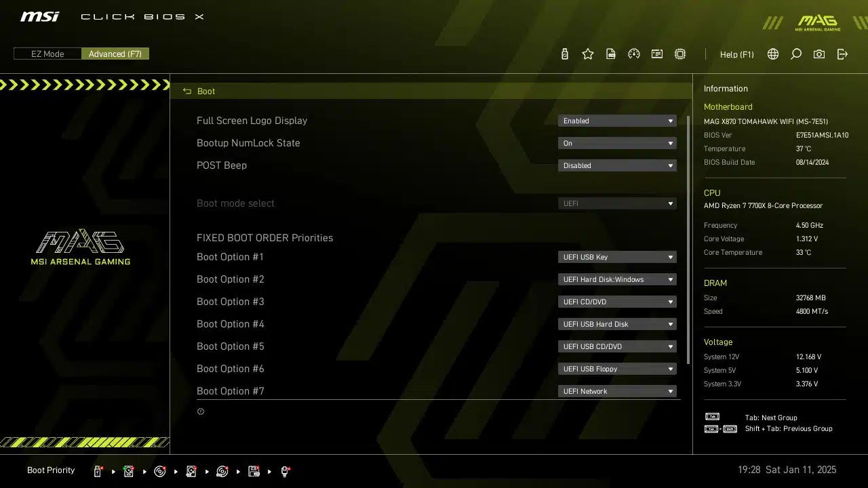The width and height of the screenshot is (868, 488).
Task: Click the Boot breadcrumb title
Action: click(x=206, y=91)
